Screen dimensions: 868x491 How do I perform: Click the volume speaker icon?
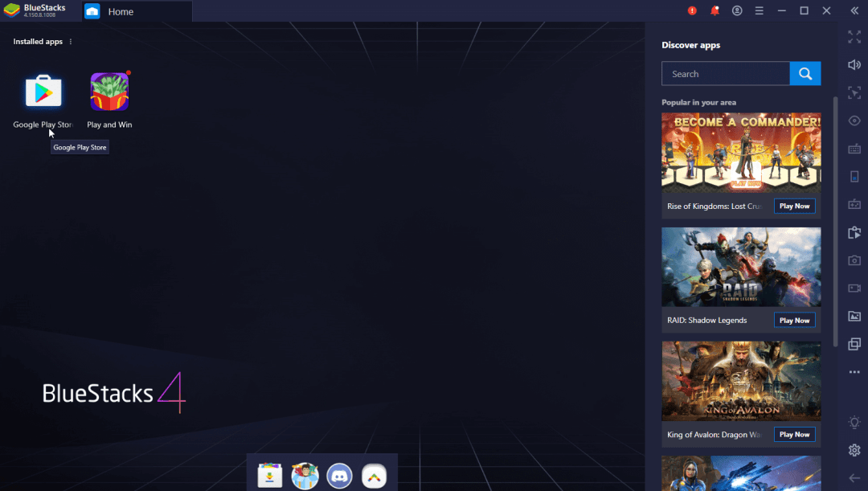pyautogui.click(x=854, y=65)
